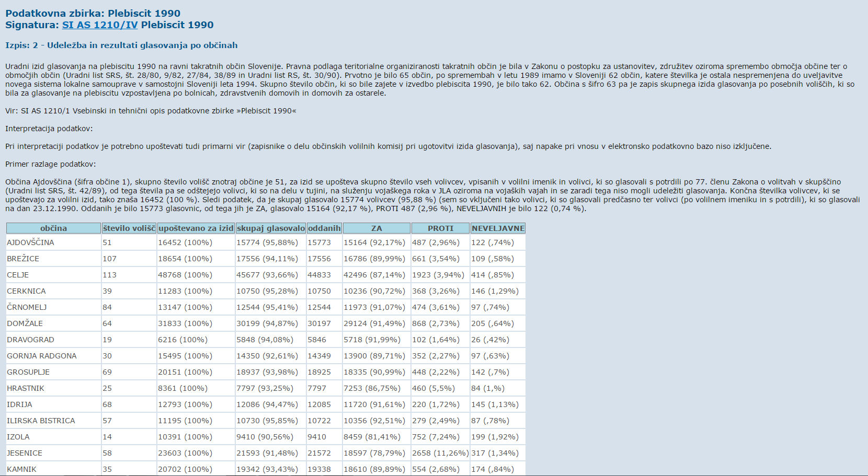The height and width of the screenshot is (476, 868).
Task: Click the 'ZA' column header
Action: coord(376,228)
